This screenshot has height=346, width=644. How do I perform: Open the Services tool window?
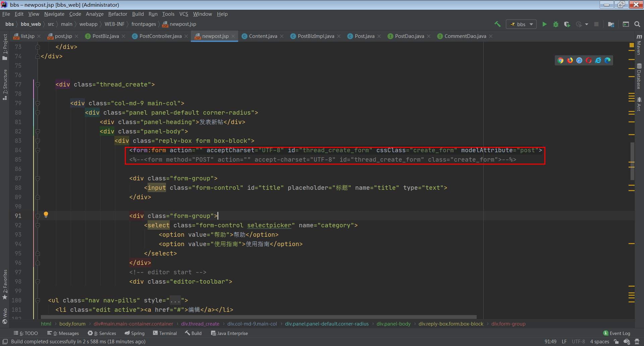(x=102, y=333)
